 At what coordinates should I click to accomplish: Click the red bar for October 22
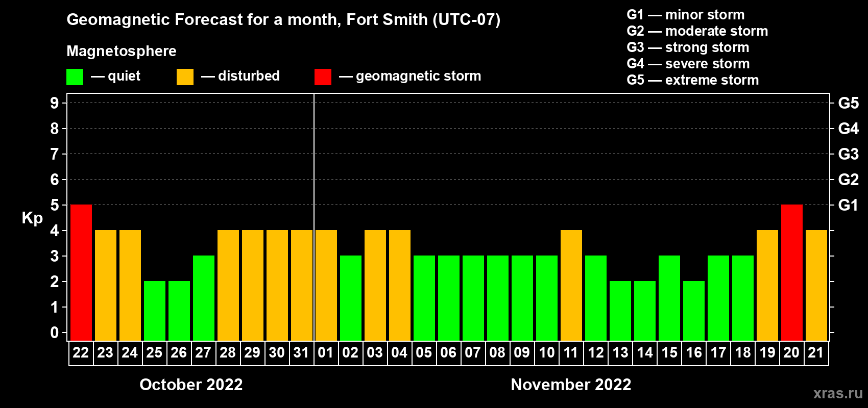(x=81, y=272)
